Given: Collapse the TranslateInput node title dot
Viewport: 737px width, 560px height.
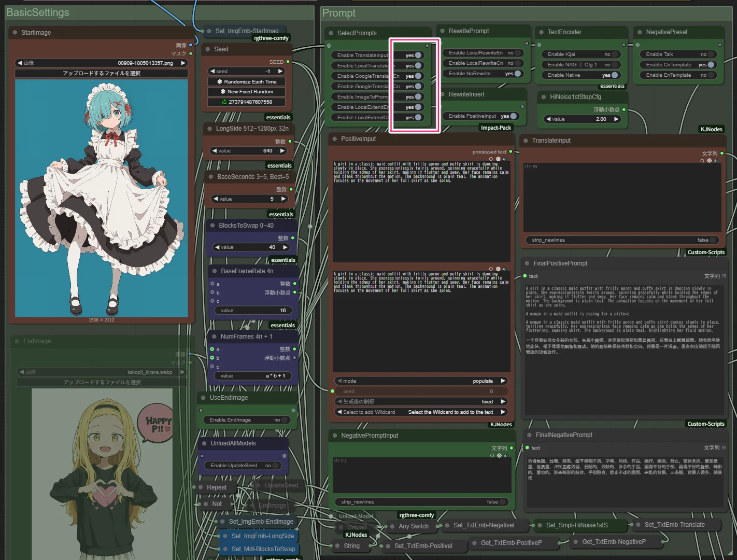Looking at the screenshot, I should coord(526,141).
